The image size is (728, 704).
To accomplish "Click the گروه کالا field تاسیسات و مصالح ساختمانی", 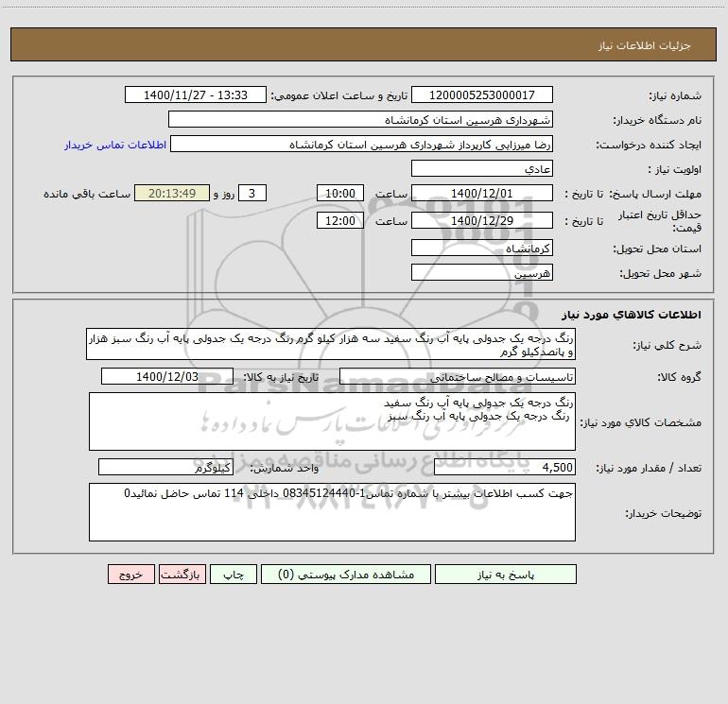I will click(458, 376).
